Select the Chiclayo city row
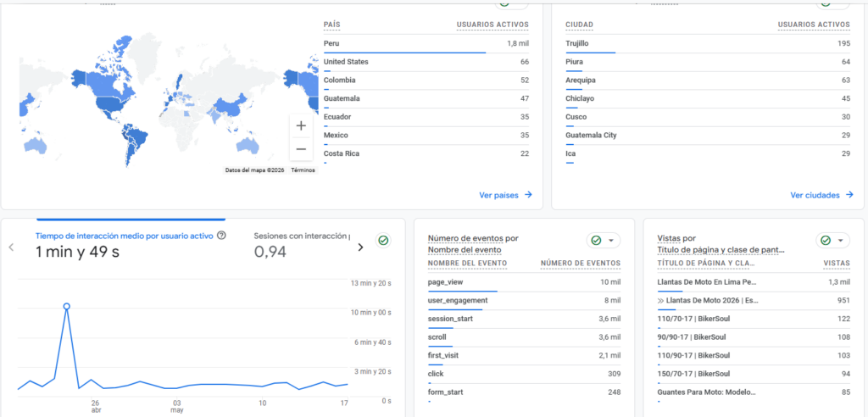Viewport: 868px width, 417px height. [x=708, y=98]
